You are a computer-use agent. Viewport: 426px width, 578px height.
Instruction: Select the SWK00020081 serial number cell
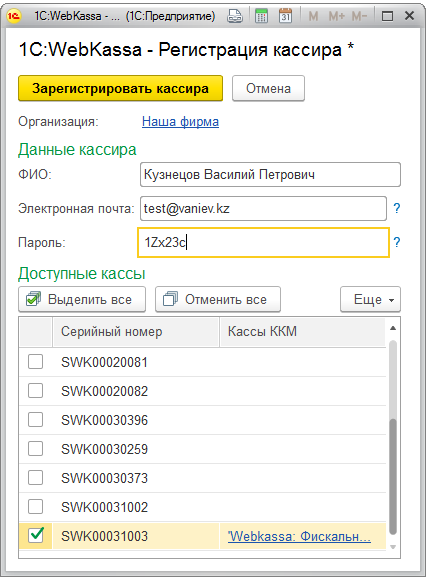136,362
